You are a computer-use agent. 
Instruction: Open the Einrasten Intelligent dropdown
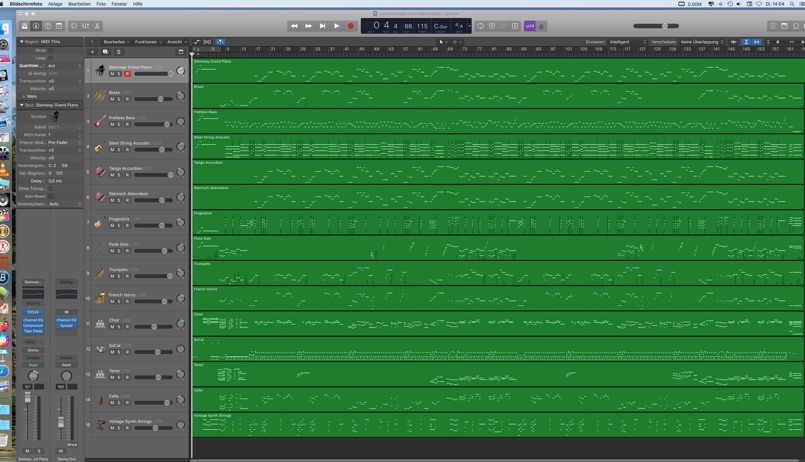(628, 42)
